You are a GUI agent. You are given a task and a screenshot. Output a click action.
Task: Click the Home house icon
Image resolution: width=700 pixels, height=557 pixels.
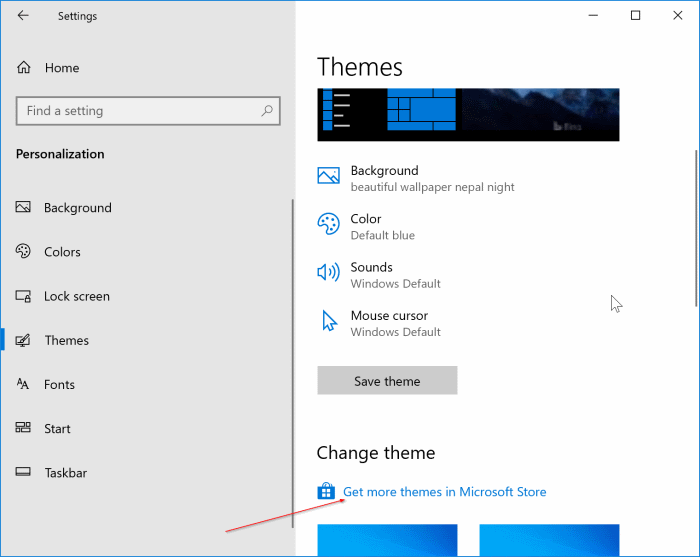[24, 67]
